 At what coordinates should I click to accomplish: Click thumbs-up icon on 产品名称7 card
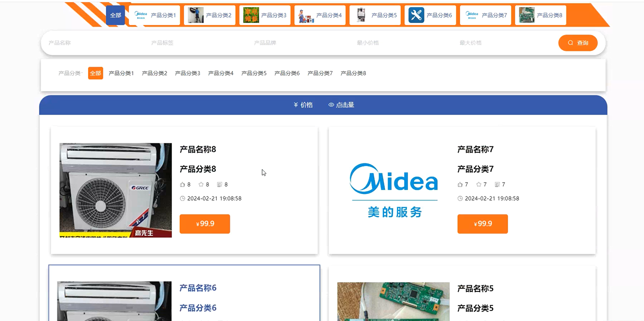[x=460, y=184]
